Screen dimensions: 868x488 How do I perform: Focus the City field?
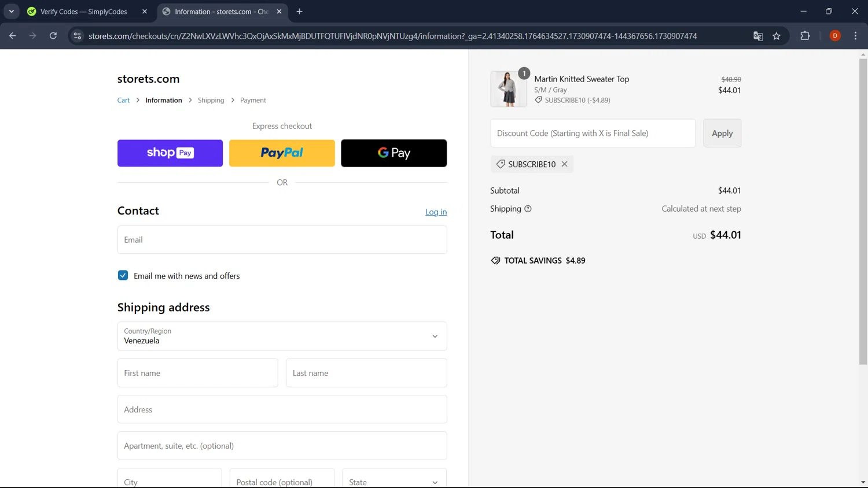coord(170,478)
